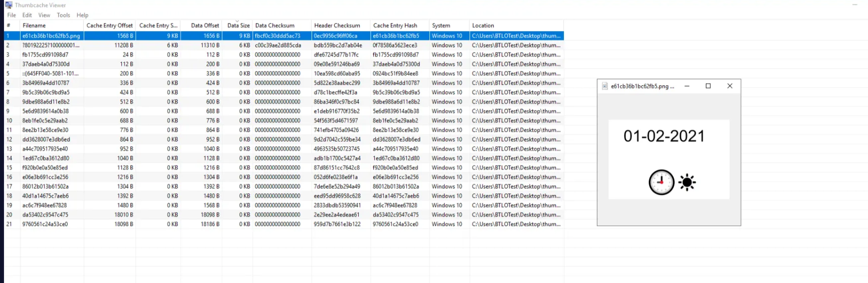Open the File menu

click(12, 15)
